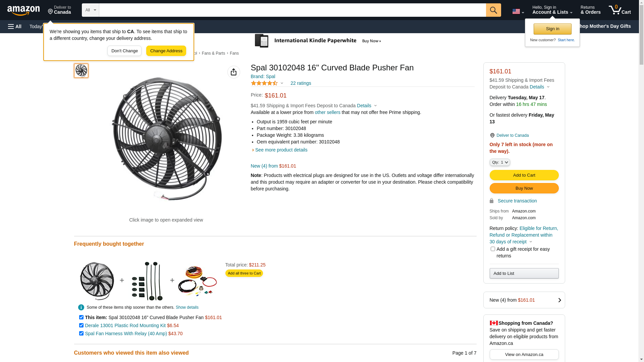644x362 pixels.
Task: Open search category All dropdown
Action: 91,10
